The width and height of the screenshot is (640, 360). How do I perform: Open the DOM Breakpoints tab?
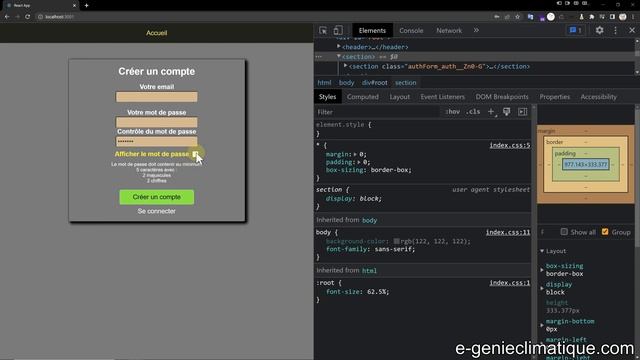point(502,97)
